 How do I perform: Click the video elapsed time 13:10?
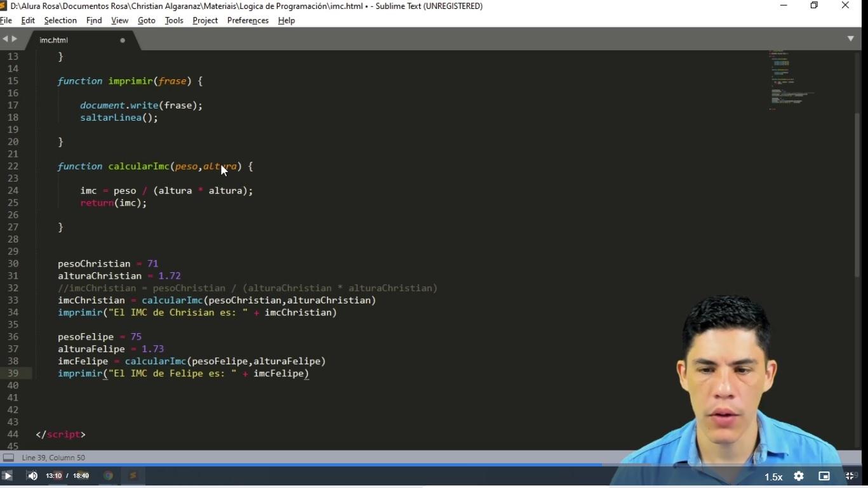[54, 476]
